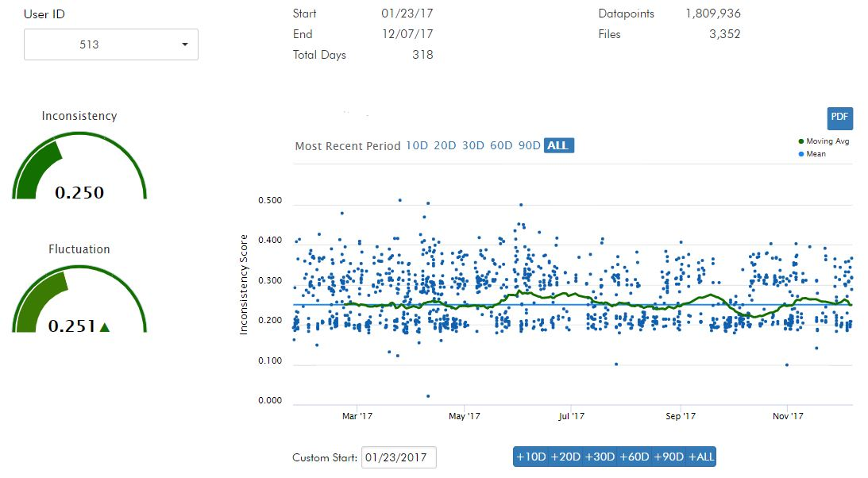This screenshot has height=478, width=868.
Task: Extend range with the +90D button
Action: (x=669, y=457)
